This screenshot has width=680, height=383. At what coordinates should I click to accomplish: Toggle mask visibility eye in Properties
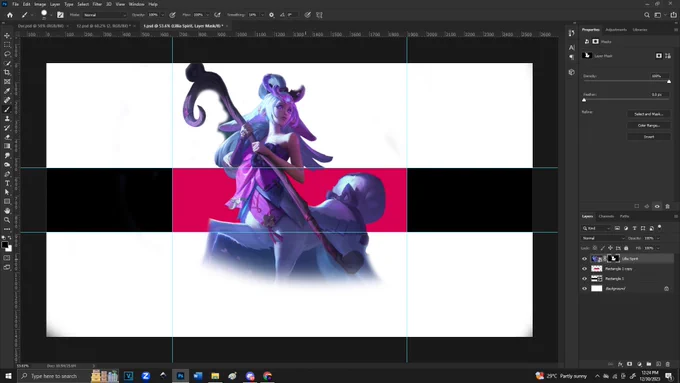click(657, 206)
